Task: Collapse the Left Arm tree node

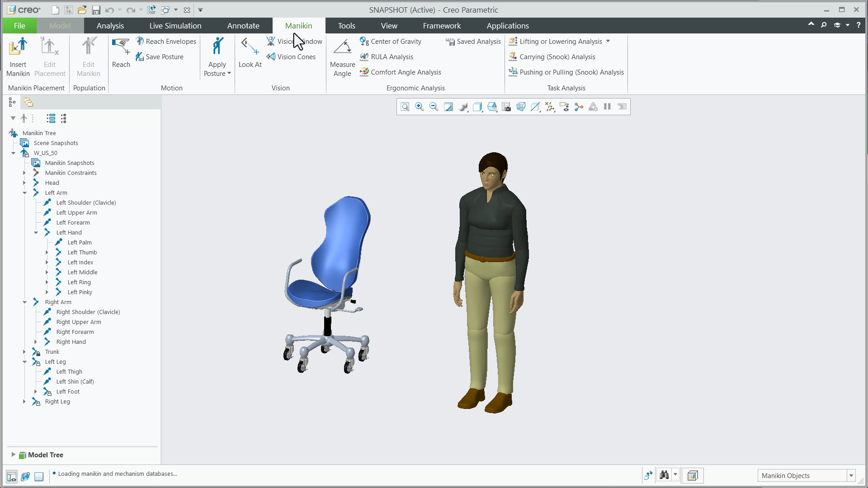Action: [24, 193]
